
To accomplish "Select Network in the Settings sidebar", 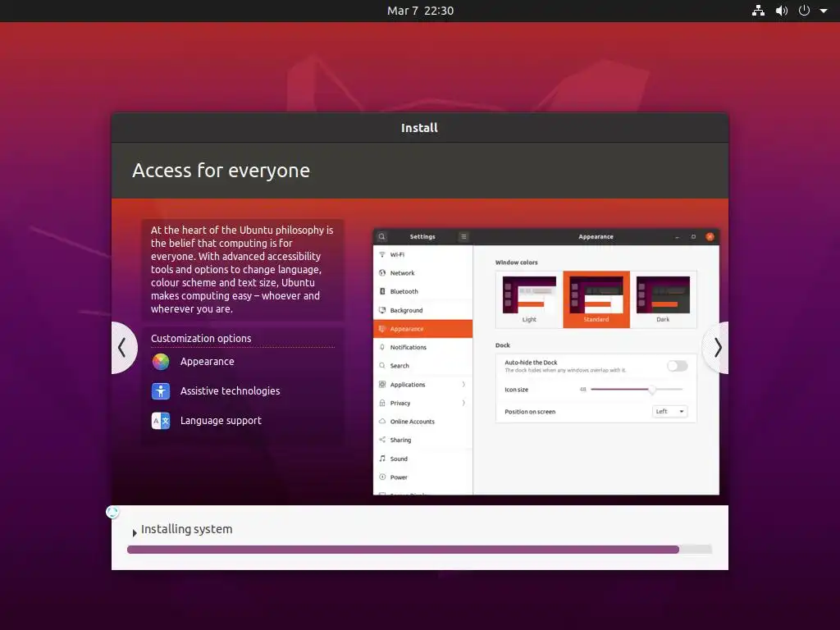I will [x=422, y=273].
